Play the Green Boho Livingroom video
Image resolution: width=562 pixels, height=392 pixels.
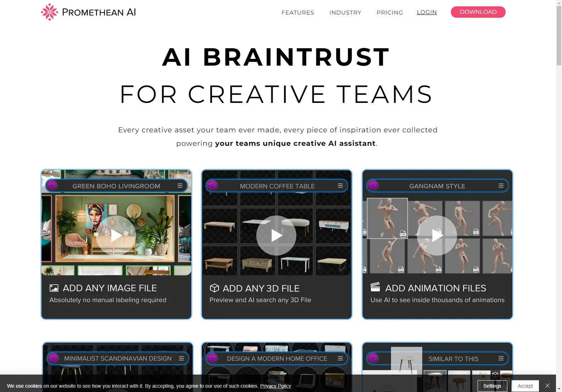coord(116,235)
